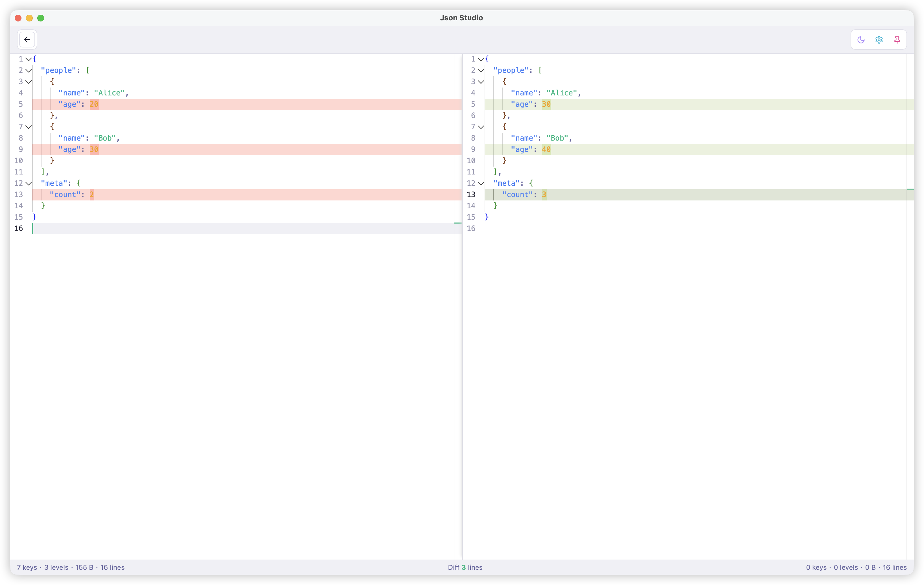Click "Alice" string in right editor
The height and width of the screenshot is (585, 924).
pos(562,93)
